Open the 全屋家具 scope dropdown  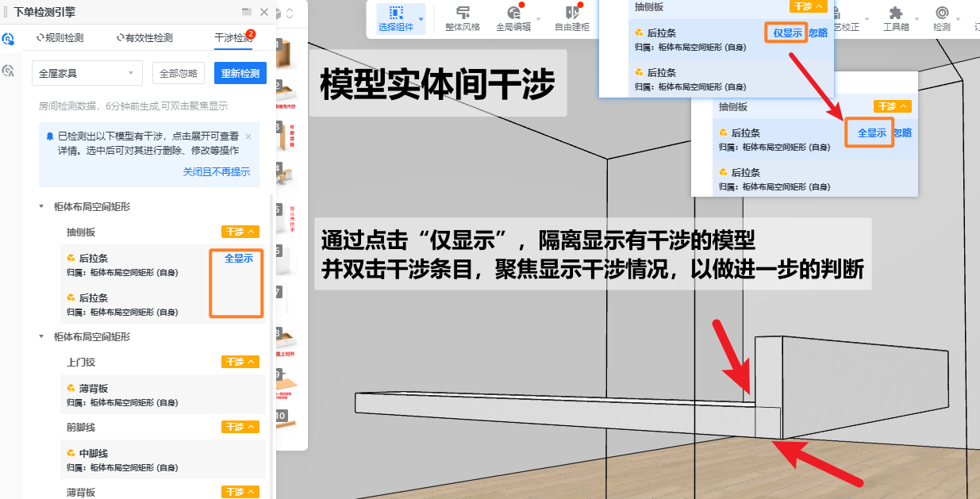(86, 73)
